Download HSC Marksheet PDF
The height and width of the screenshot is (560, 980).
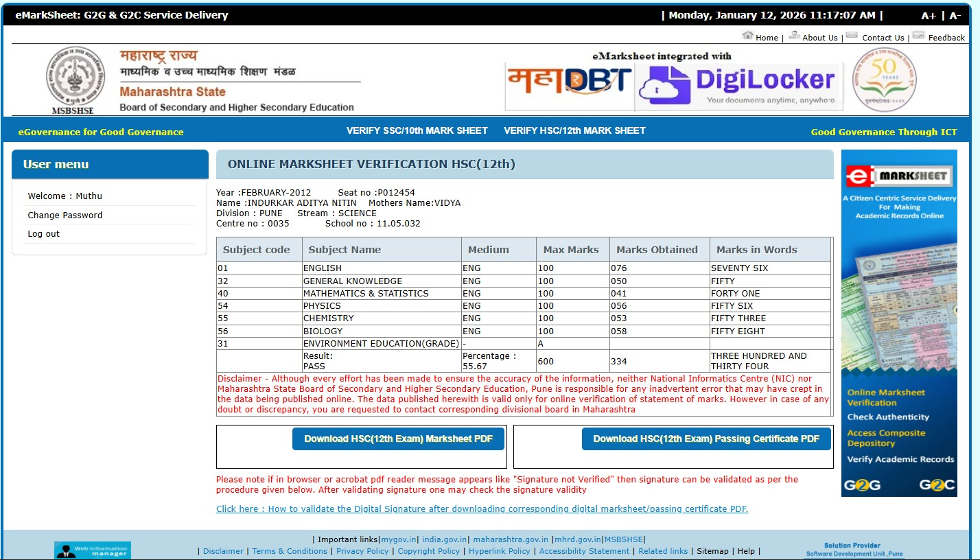click(x=398, y=439)
